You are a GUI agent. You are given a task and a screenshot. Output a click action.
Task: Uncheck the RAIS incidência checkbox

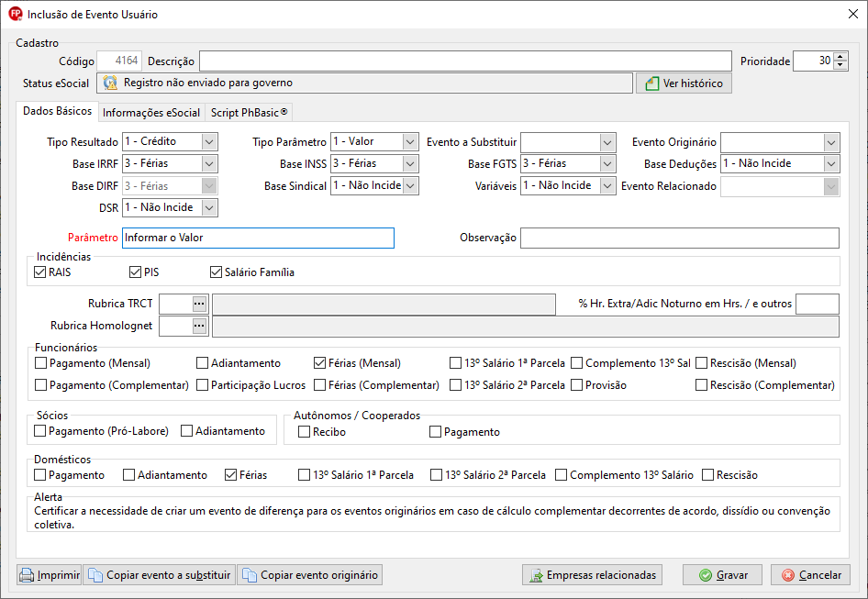(x=39, y=272)
